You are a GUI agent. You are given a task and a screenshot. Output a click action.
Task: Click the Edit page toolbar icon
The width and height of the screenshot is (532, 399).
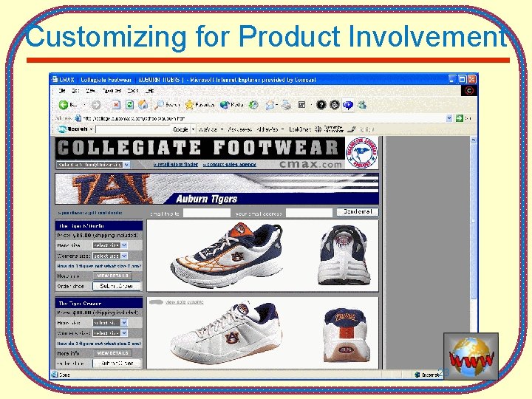[x=301, y=105]
